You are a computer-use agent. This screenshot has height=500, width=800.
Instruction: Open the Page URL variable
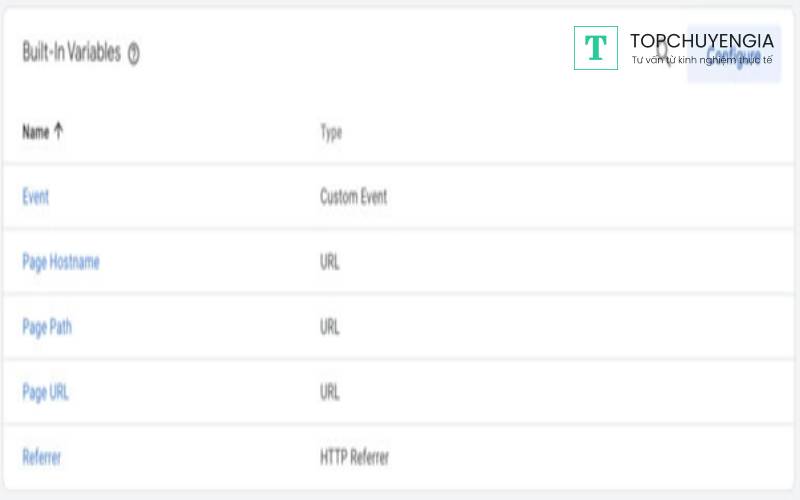pos(46,392)
